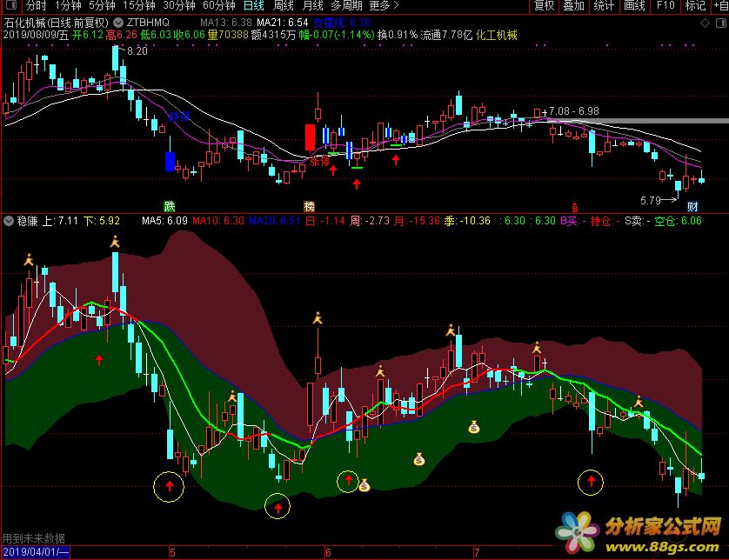Click the MA13: 6.38 value
The image size is (729, 560).
coord(226,23)
